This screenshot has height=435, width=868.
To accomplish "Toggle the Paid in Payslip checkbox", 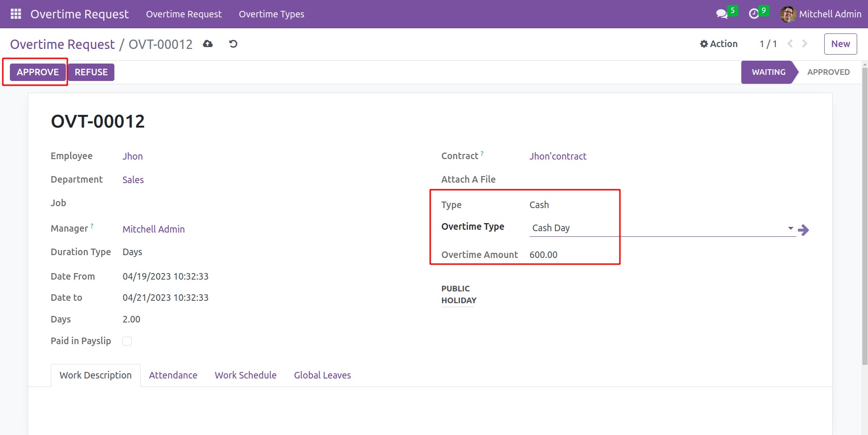I will click(127, 341).
